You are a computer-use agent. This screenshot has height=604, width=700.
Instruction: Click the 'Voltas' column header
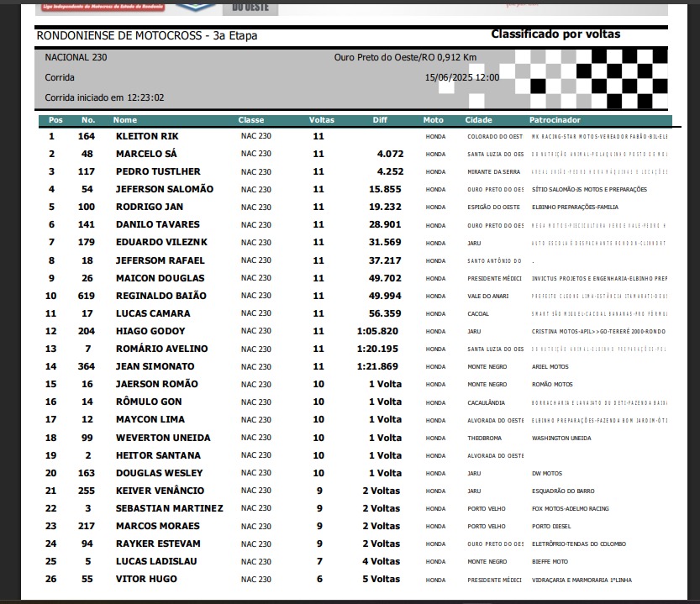[x=322, y=120]
